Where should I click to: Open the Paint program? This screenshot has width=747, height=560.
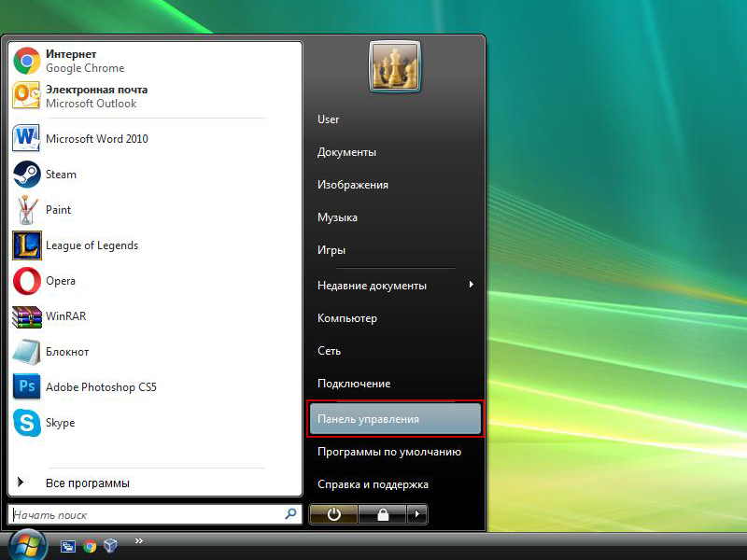(x=155, y=209)
